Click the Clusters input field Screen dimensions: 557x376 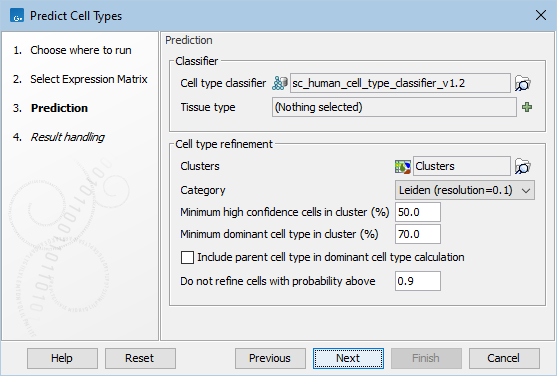click(461, 166)
